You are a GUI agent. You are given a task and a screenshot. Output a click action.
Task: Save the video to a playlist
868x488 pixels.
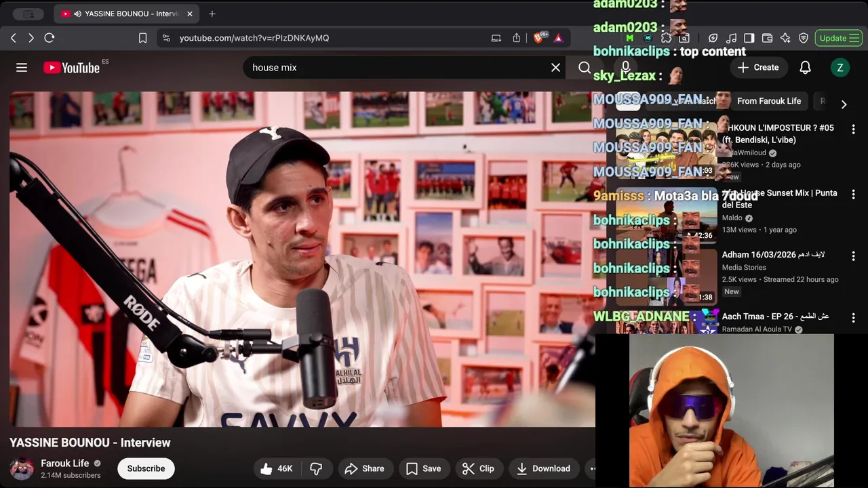pos(423,468)
